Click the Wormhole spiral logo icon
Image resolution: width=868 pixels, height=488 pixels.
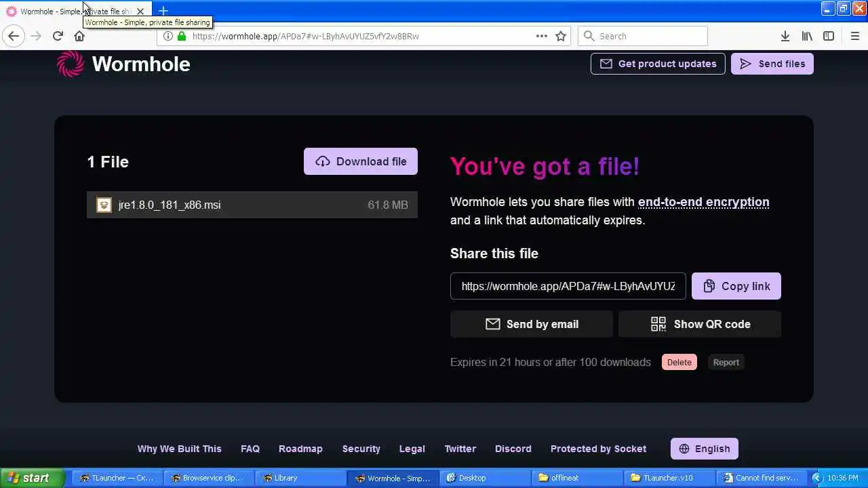pos(71,64)
